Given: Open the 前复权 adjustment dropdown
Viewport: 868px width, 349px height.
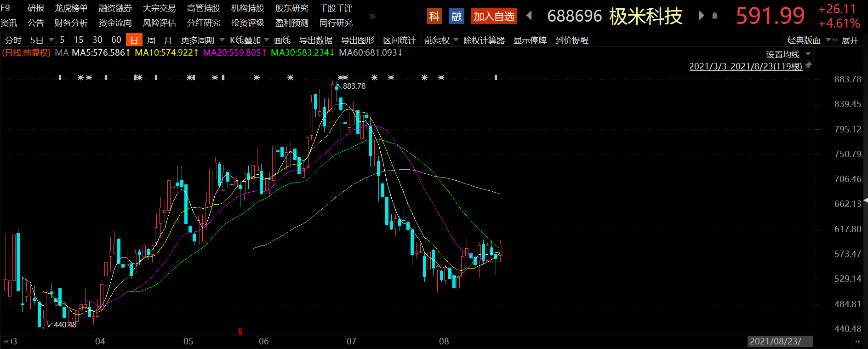Looking at the screenshot, I should 441,40.
